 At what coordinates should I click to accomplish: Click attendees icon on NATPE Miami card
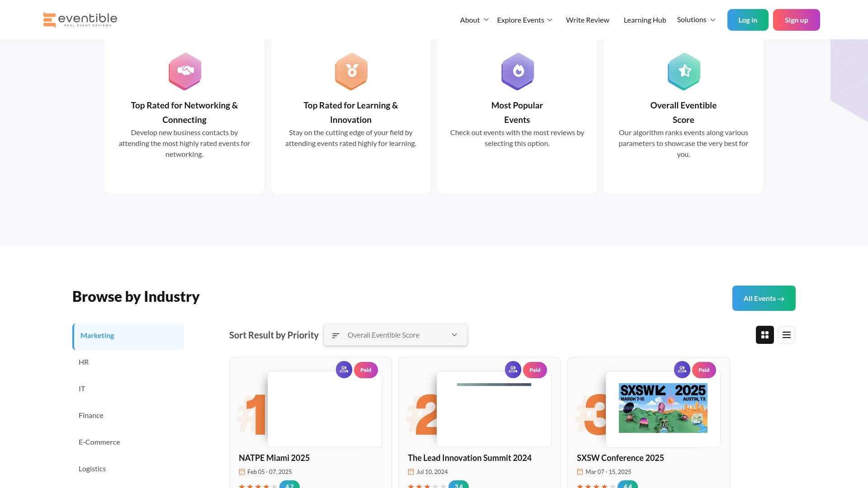(344, 370)
